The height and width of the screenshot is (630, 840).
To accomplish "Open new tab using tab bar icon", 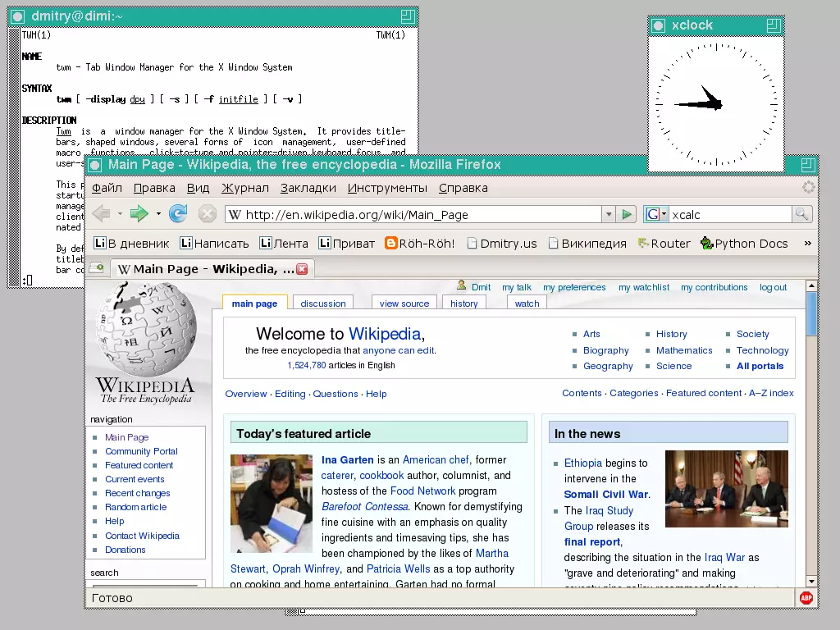I will pos(97,267).
